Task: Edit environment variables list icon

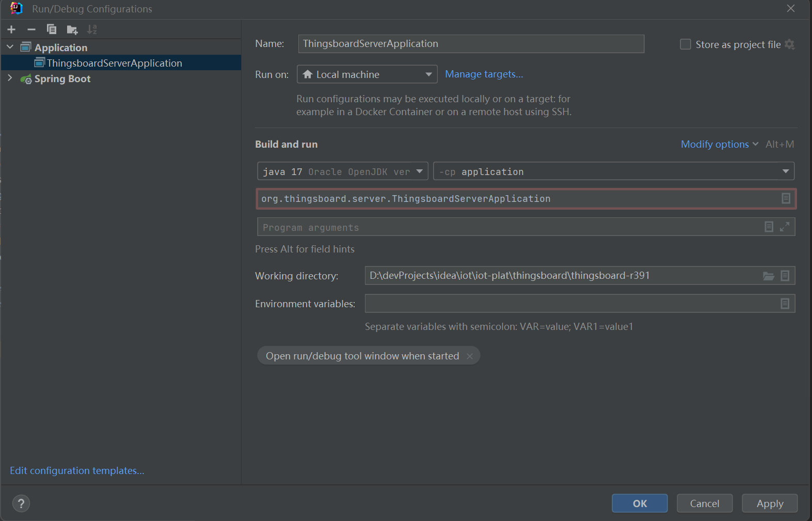Action: [x=785, y=304]
